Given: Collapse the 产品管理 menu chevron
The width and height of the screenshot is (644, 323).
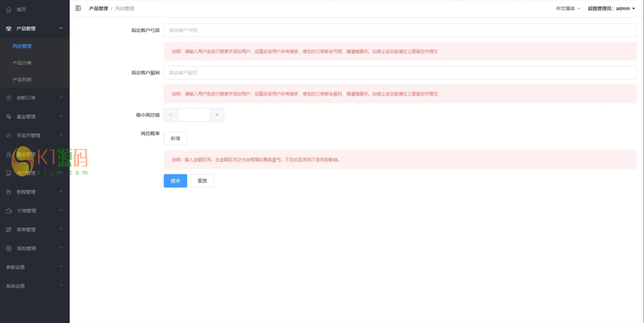Looking at the screenshot, I should click(61, 29).
